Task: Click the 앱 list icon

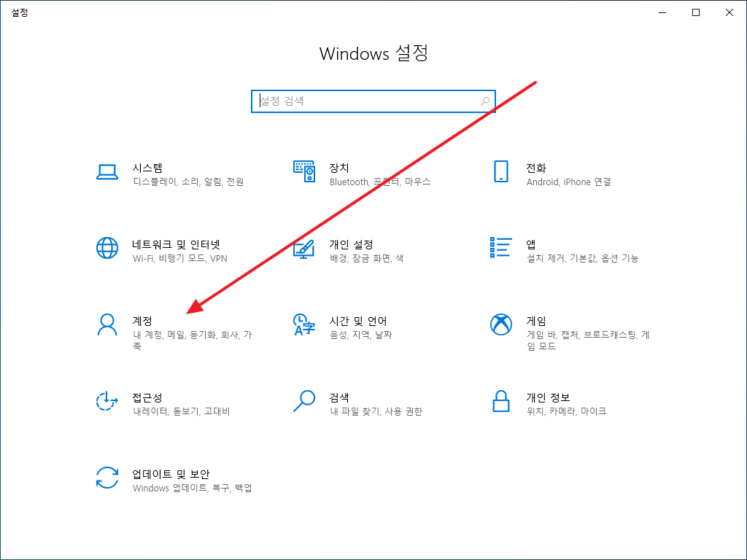Action: (x=500, y=248)
